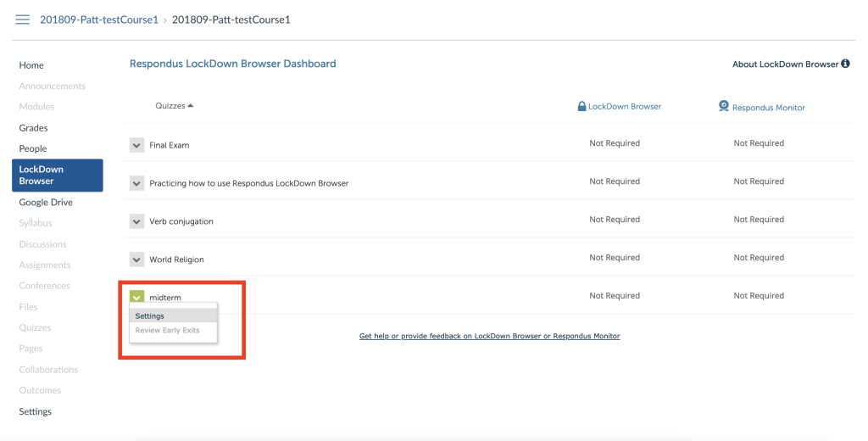868x441 pixels.
Task: Open Google Drive in course navigation
Action: 46,202
